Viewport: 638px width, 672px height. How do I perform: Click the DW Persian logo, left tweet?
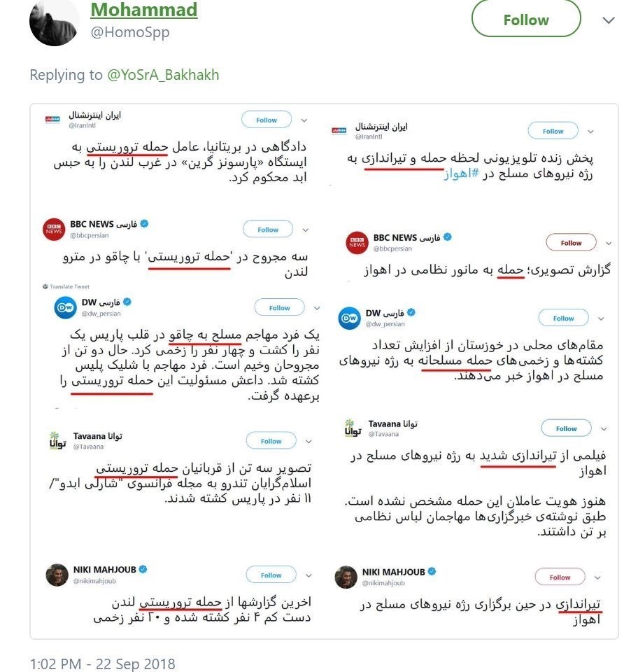pyautogui.click(x=66, y=307)
